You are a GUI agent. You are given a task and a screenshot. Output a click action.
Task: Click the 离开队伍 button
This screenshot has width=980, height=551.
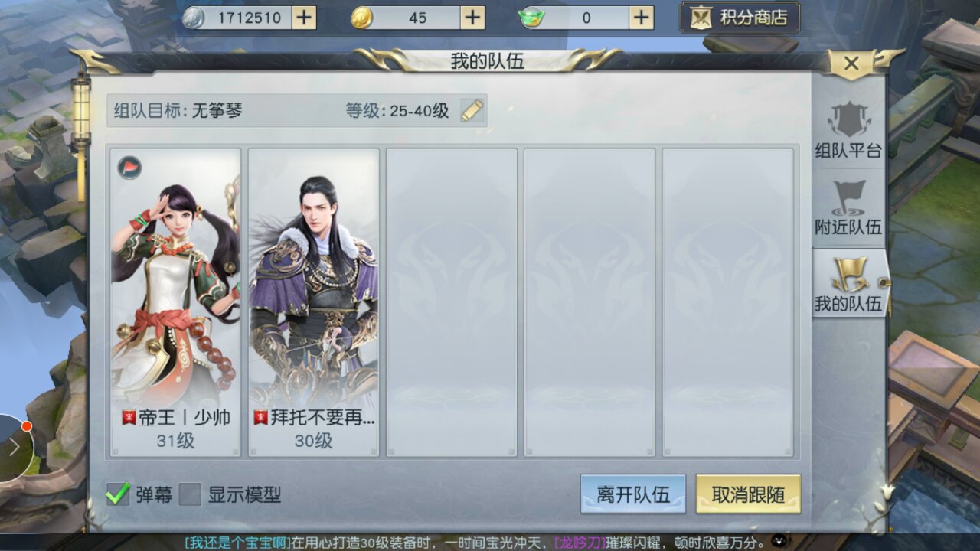[633, 494]
